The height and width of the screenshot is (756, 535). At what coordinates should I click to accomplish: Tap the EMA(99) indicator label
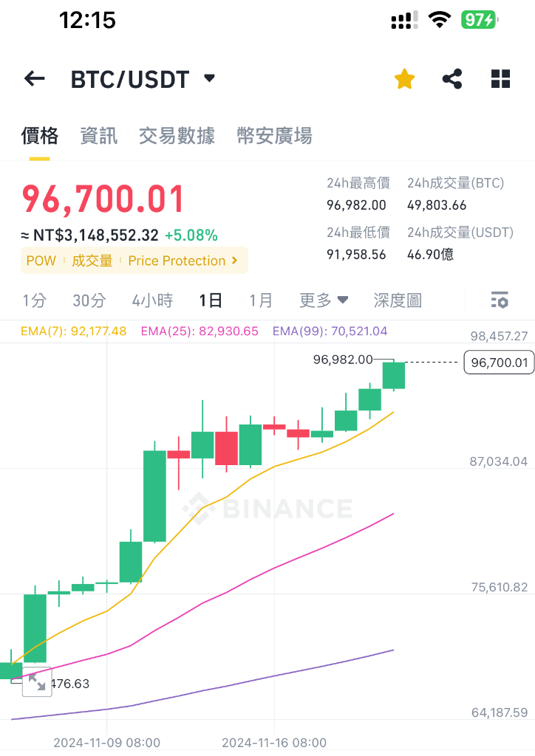(x=330, y=331)
